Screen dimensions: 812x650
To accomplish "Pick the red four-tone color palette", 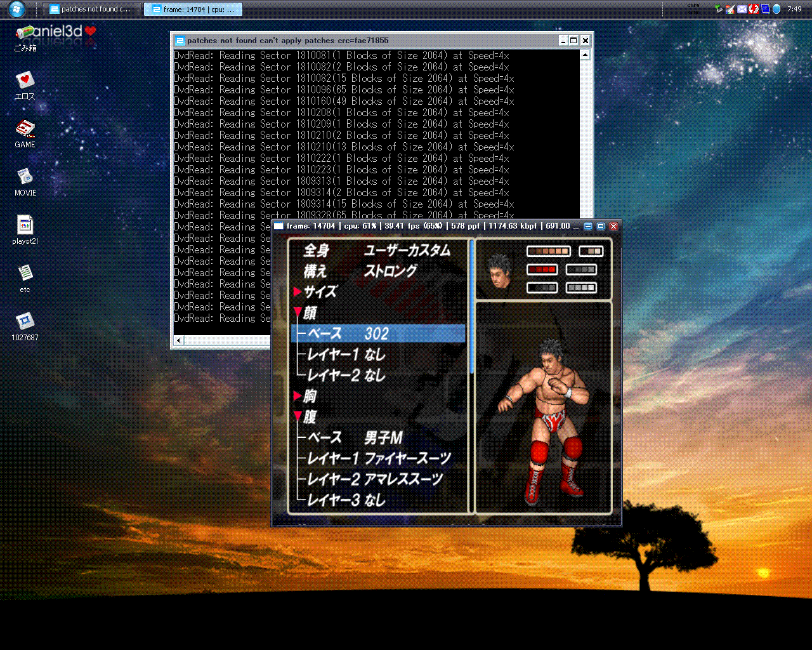I will [542, 270].
